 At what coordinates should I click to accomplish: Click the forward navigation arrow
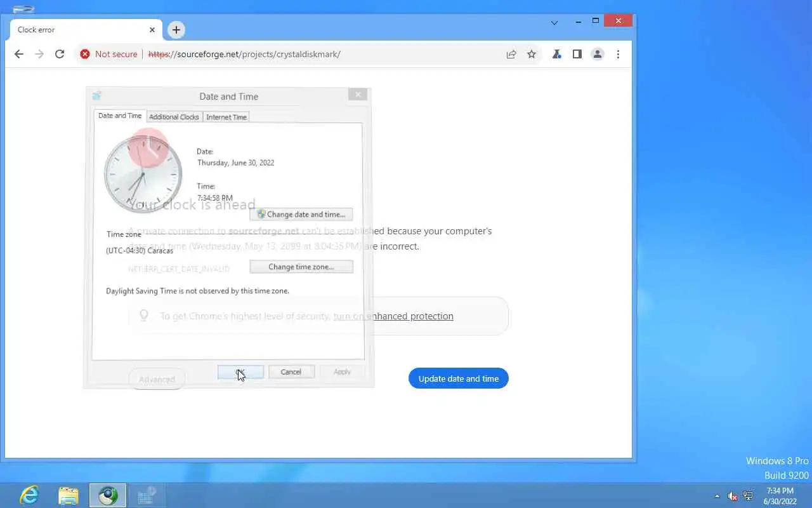[39, 54]
